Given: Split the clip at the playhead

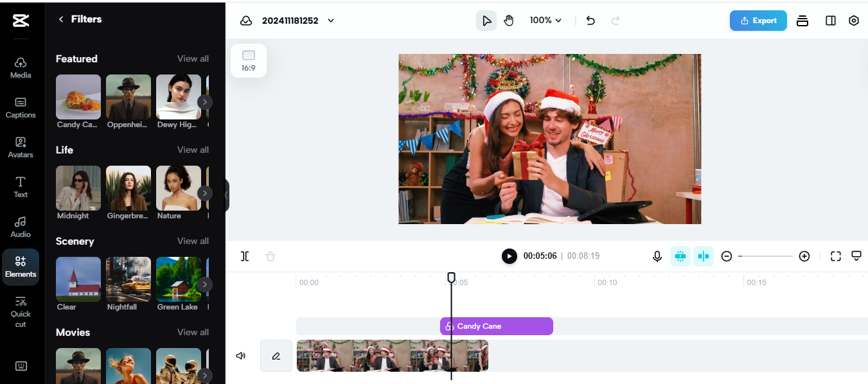Looking at the screenshot, I should [245, 256].
